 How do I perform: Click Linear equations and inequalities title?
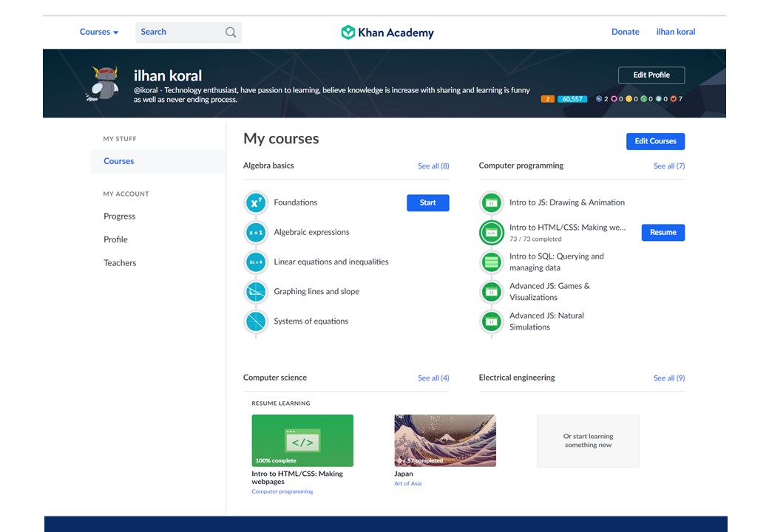click(x=331, y=262)
